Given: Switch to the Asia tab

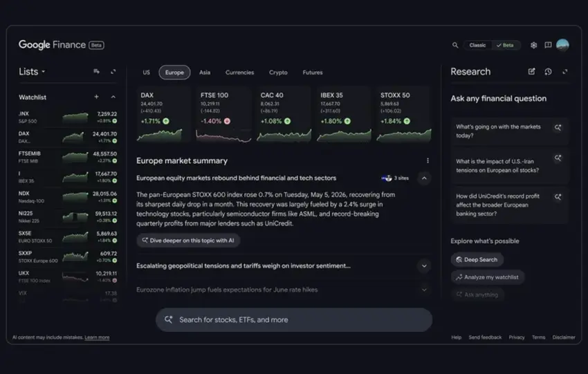Looking at the screenshot, I should (x=205, y=73).
